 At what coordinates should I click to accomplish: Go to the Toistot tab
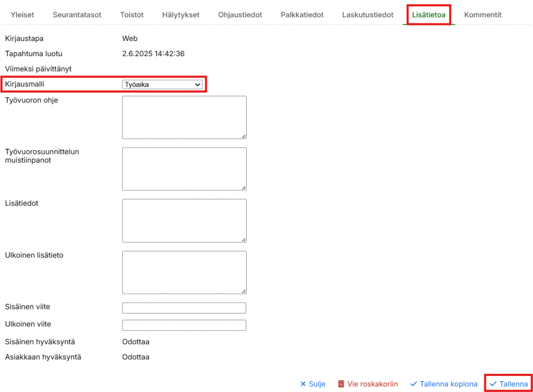point(132,15)
